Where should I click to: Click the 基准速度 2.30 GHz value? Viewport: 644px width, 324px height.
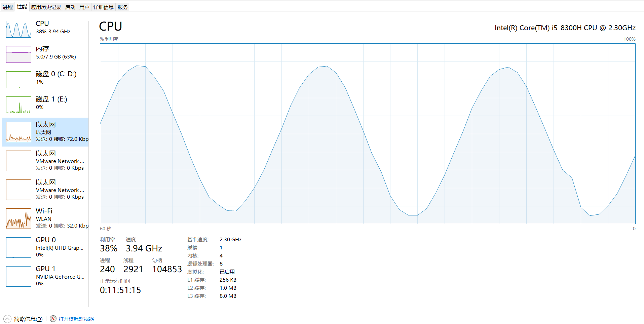231,240
